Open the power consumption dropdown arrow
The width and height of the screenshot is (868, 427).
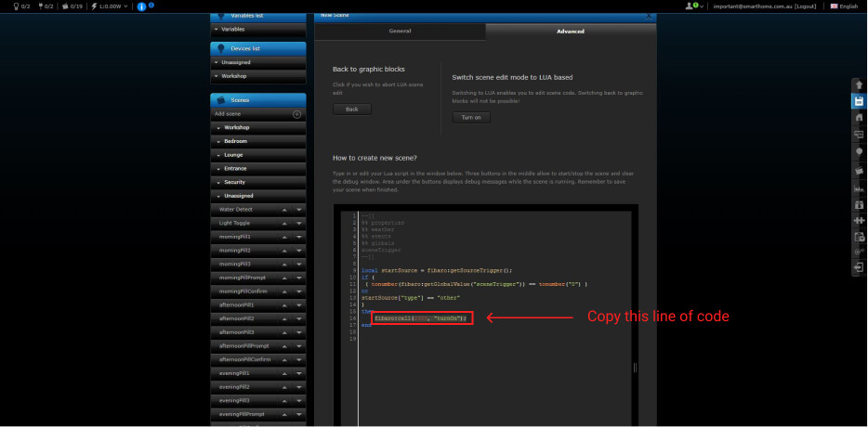pos(126,6)
